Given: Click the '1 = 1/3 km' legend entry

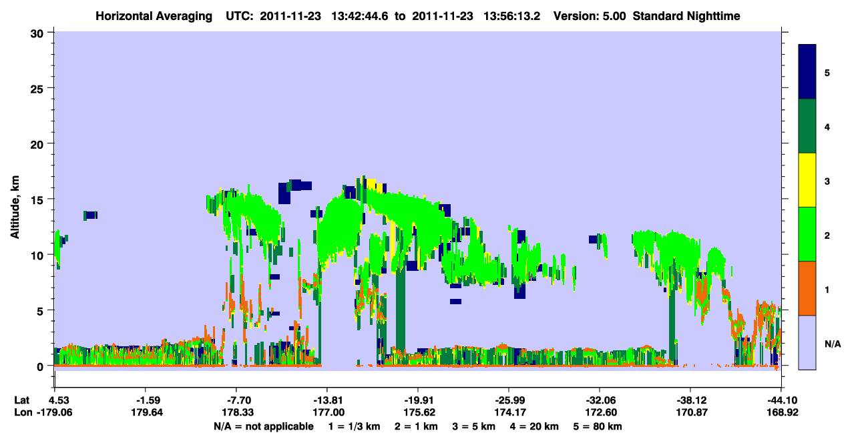Looking at the screenshot, I should click(x=355, y=426).
